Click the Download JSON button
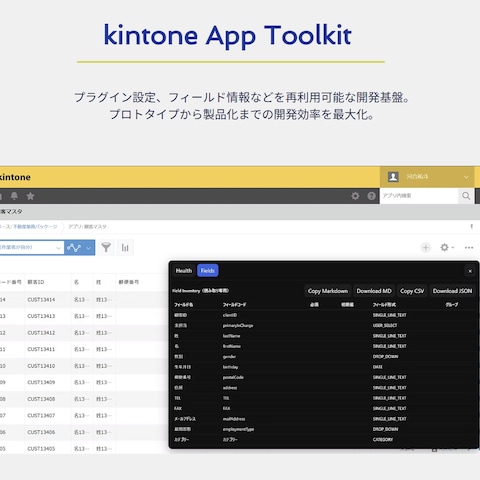 (x=452, y=291)
